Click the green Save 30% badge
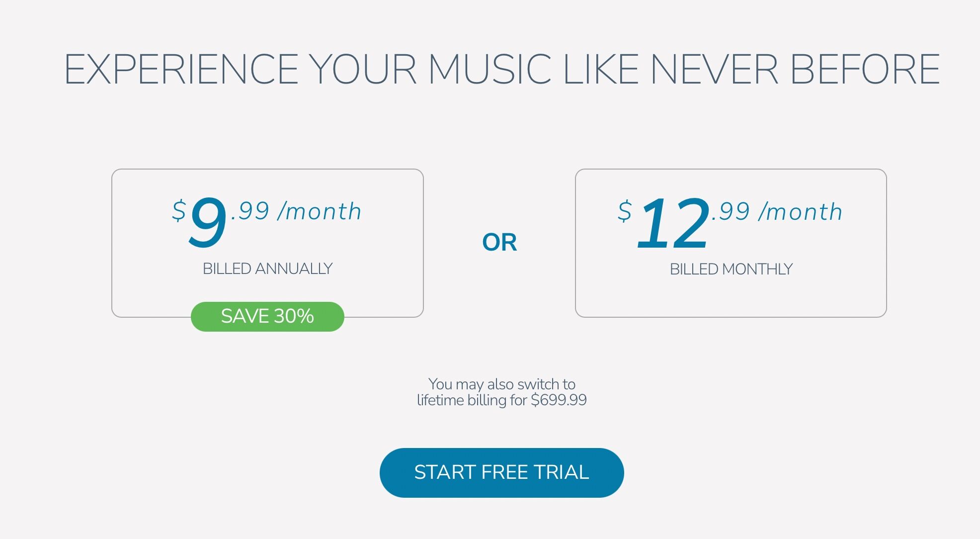980x539 pixels. click(267, 316)
